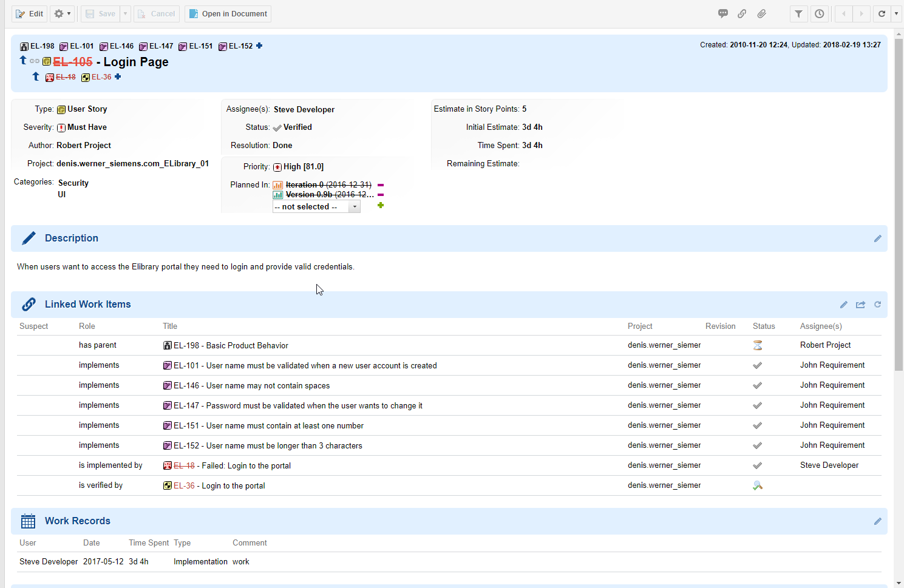Click the EL-147 link in header breadcrumb
The height and width of the screenshot is (588, 904).
tap(161, 46)
